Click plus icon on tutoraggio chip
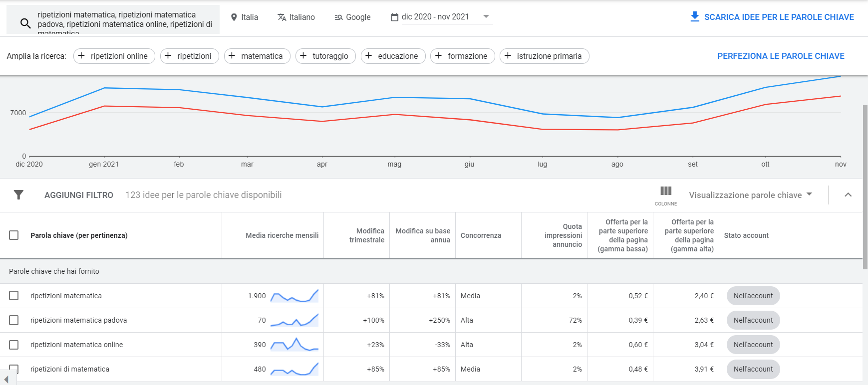The width and height of the screenshot is (868, 385). 303,56
